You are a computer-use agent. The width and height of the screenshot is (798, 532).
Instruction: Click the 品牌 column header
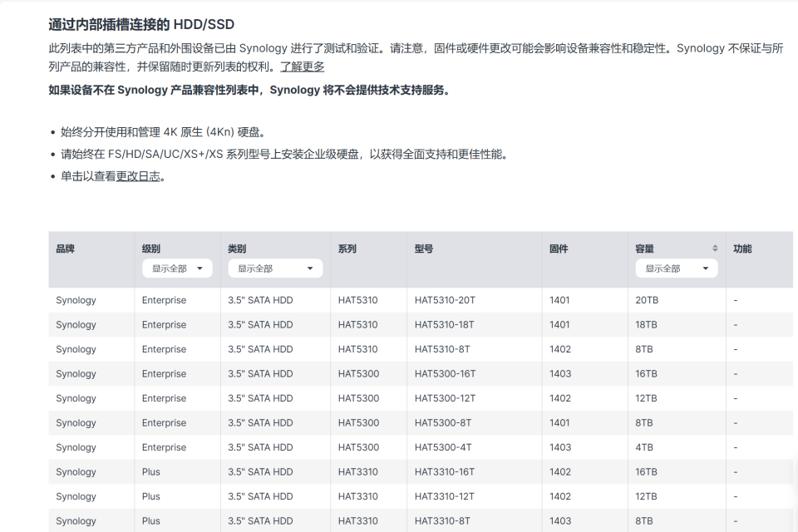(66, 249)
